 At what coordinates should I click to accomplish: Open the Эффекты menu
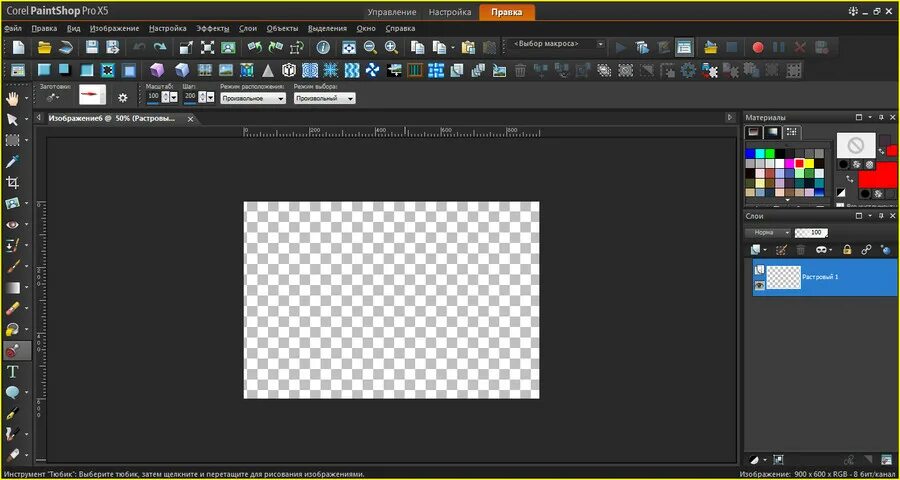coord(212,28)
